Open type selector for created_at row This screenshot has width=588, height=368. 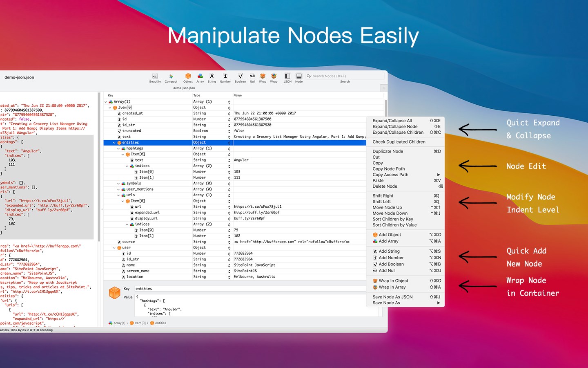click(229, 114)
